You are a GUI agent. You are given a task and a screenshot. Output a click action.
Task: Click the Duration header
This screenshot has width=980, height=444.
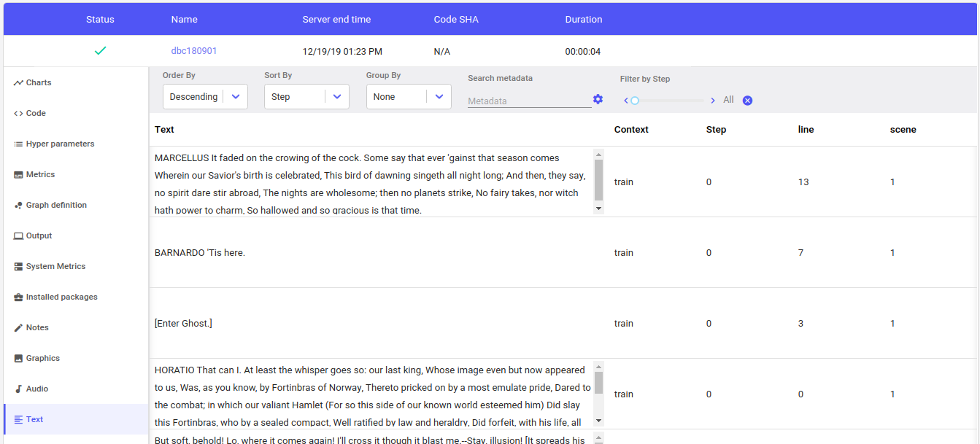coord(584,20)
